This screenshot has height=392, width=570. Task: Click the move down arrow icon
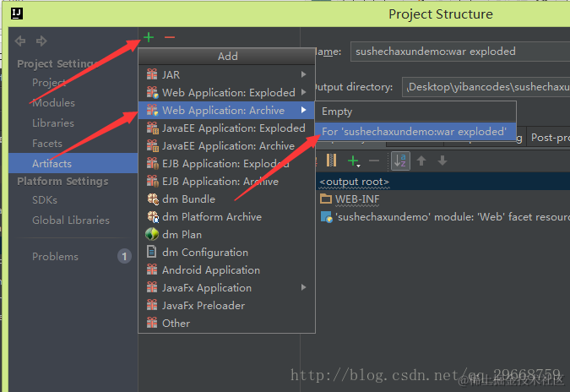click(x=442, y=161)
